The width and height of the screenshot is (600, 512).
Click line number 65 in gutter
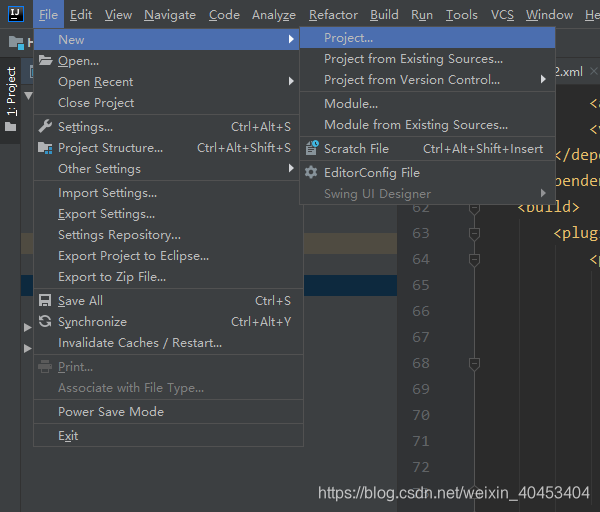(421, 285)
